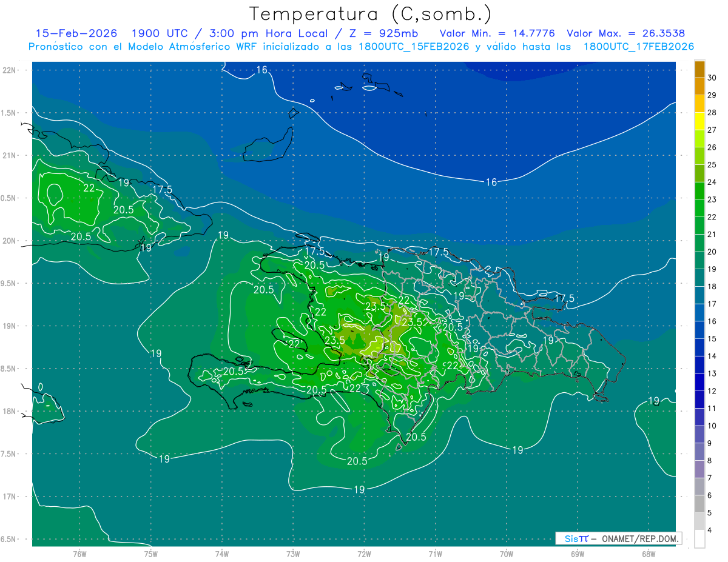Click the '12' colorbar scale label
Image resolution: width=728 pixels, height=562 pixels.
pos(712,391)
